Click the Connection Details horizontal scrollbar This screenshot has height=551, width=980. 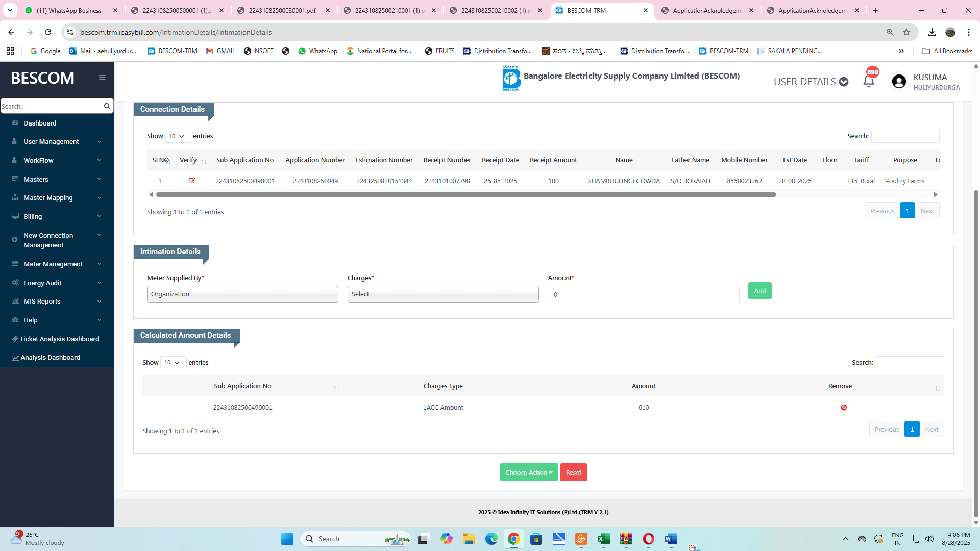[x=465, y=194]
